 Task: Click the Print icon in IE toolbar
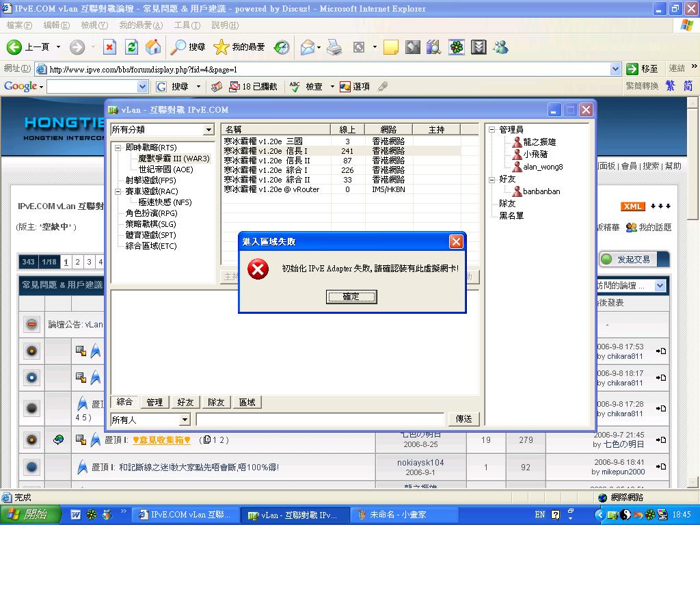click(x=334, y=47)
